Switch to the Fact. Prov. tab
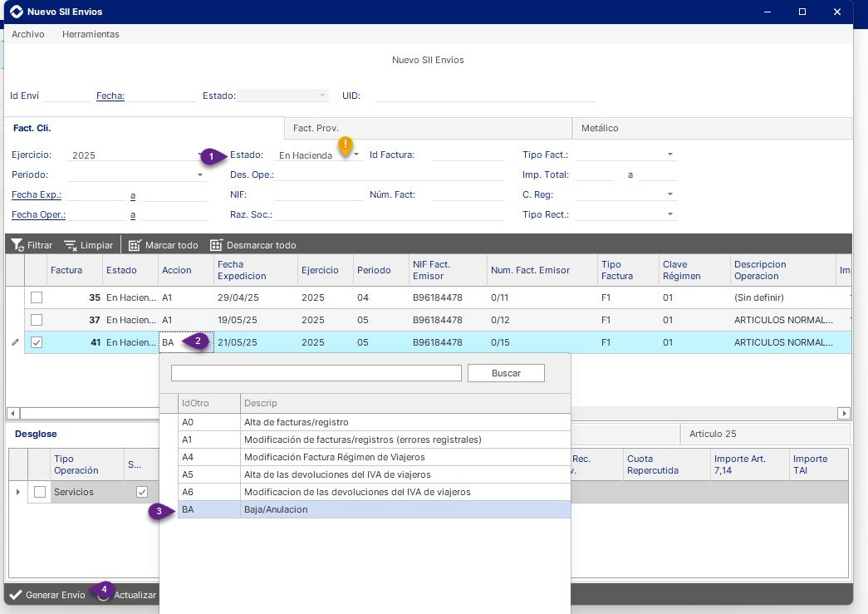This screenshot has height=614, width=868. (428, 128)
